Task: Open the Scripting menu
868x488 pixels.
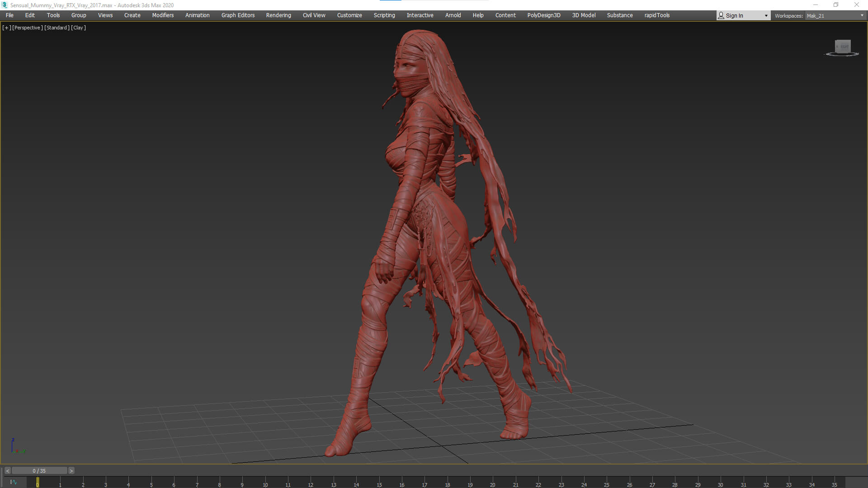Action: point(384,15)
